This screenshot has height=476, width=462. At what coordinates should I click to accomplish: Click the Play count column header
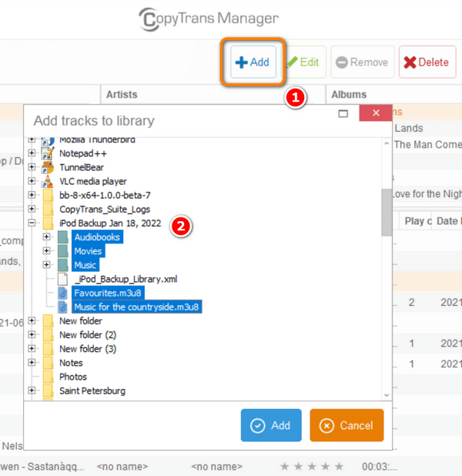(415, 221)
